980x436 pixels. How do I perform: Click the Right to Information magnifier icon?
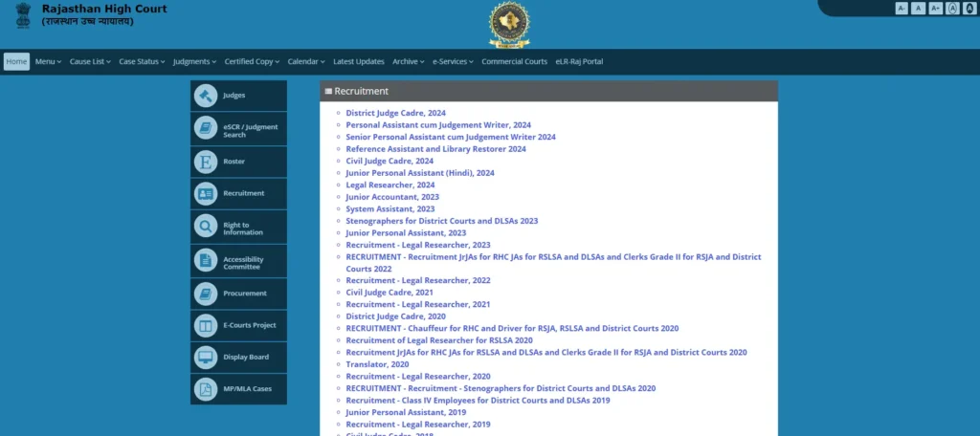206,227
